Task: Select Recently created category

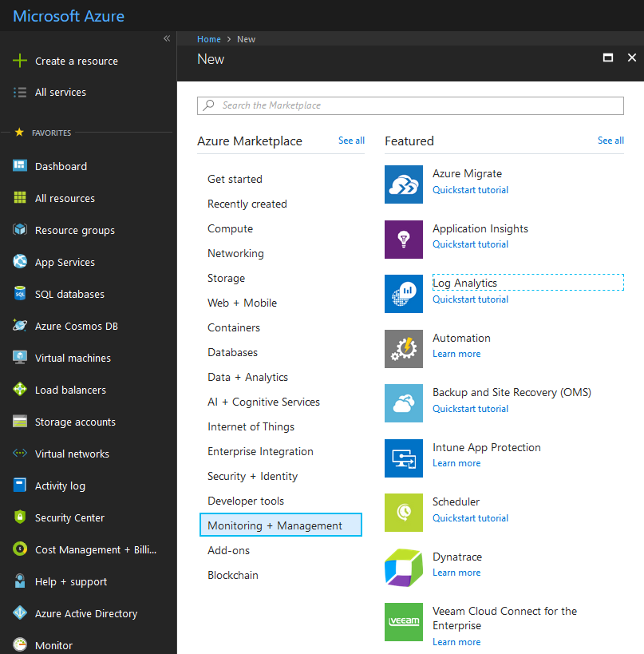Action: 247,204
